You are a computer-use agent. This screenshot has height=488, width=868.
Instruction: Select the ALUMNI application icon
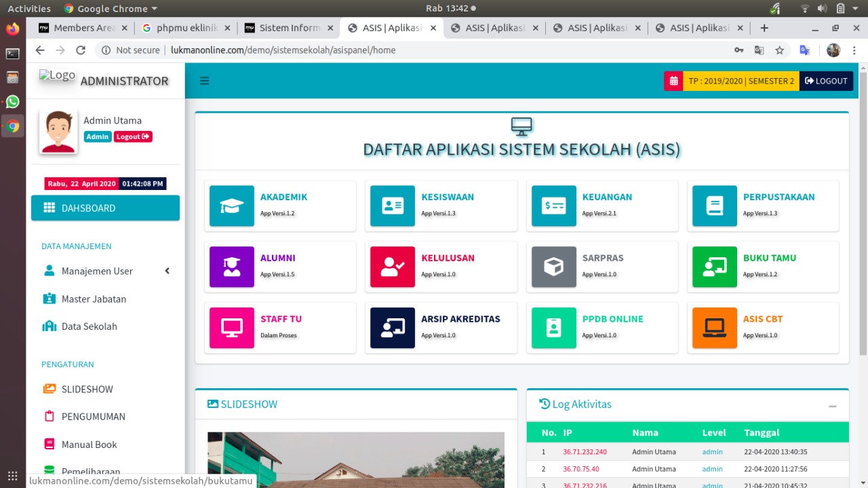pos(231,265)
